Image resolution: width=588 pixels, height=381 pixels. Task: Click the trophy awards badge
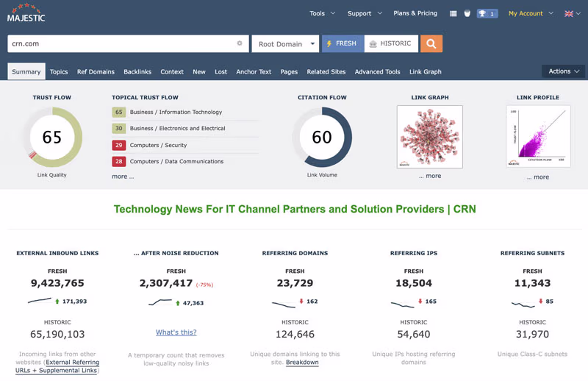coord(487,13)
